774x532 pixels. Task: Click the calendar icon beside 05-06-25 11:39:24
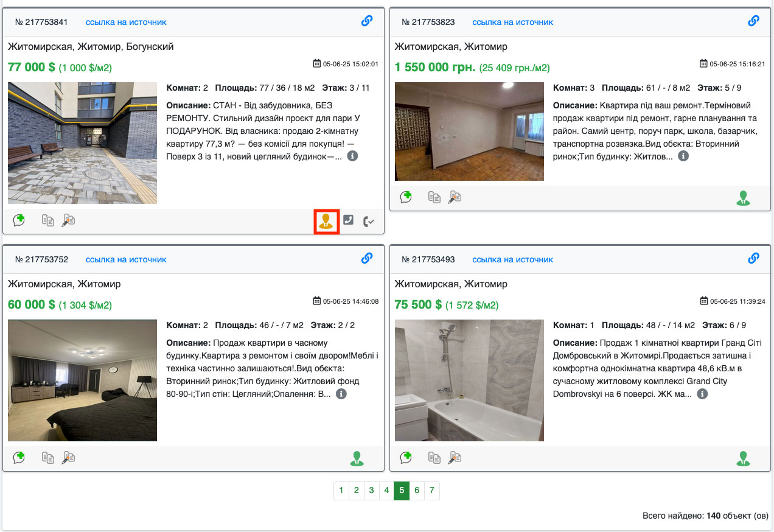tap(703, 301)
